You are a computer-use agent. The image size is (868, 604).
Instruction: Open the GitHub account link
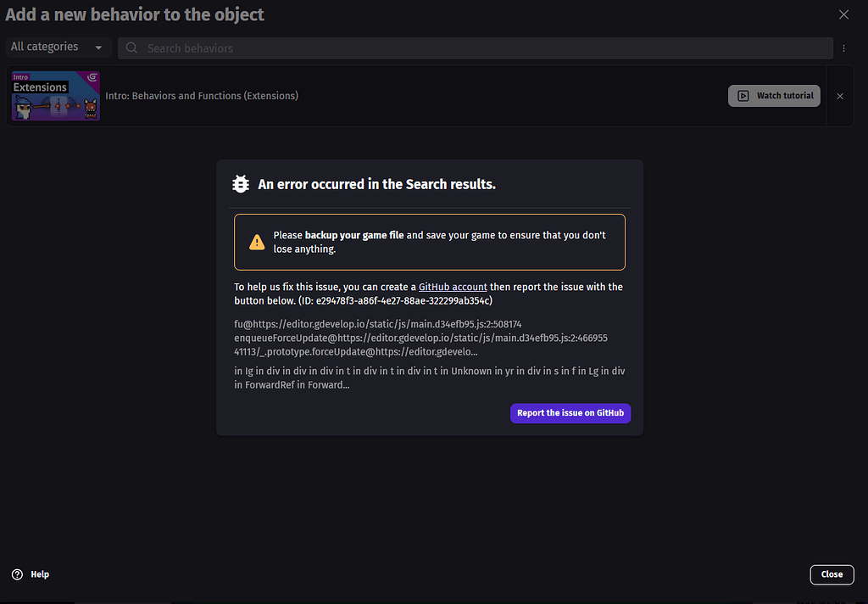(x=453, y=286)
